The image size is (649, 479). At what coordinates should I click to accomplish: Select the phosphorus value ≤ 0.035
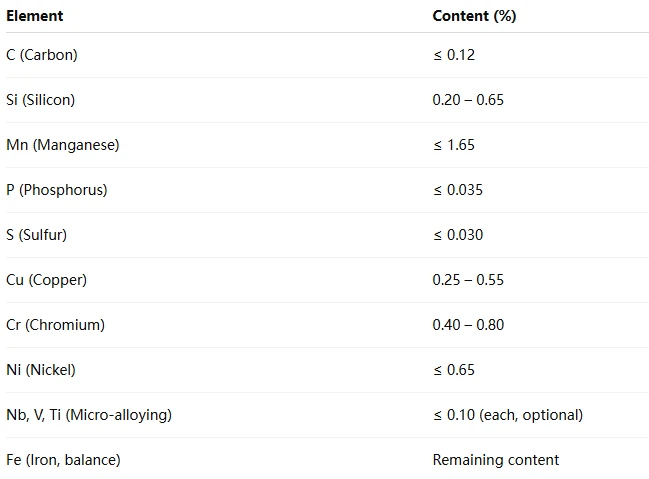pos(458,190)
